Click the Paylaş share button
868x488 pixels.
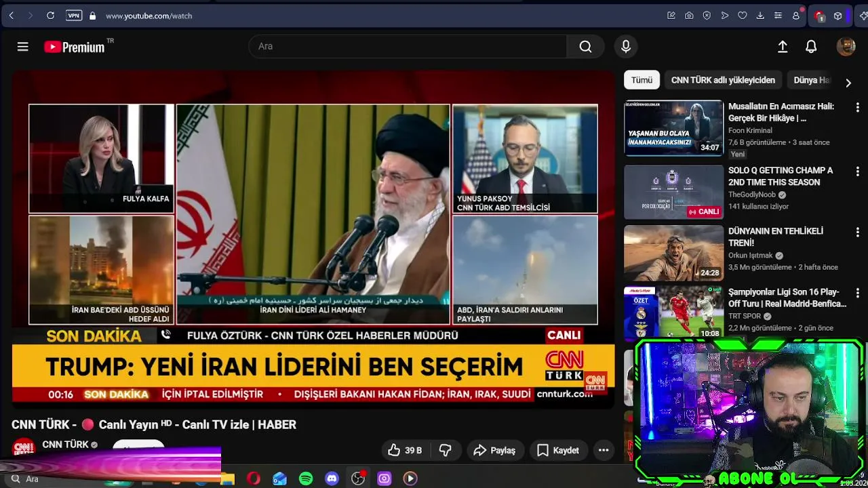(x=494, y=450)
